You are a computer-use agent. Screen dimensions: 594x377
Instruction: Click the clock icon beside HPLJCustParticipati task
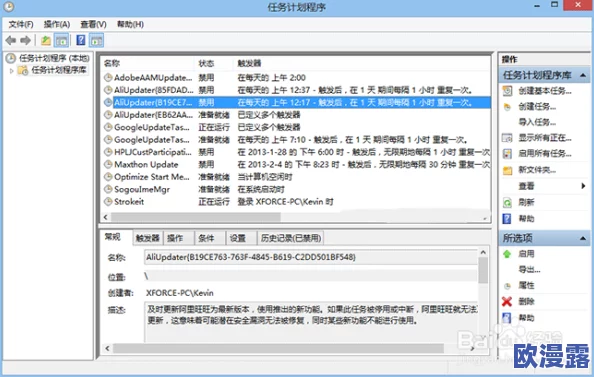pyautogui.click(x=108, y=152)
